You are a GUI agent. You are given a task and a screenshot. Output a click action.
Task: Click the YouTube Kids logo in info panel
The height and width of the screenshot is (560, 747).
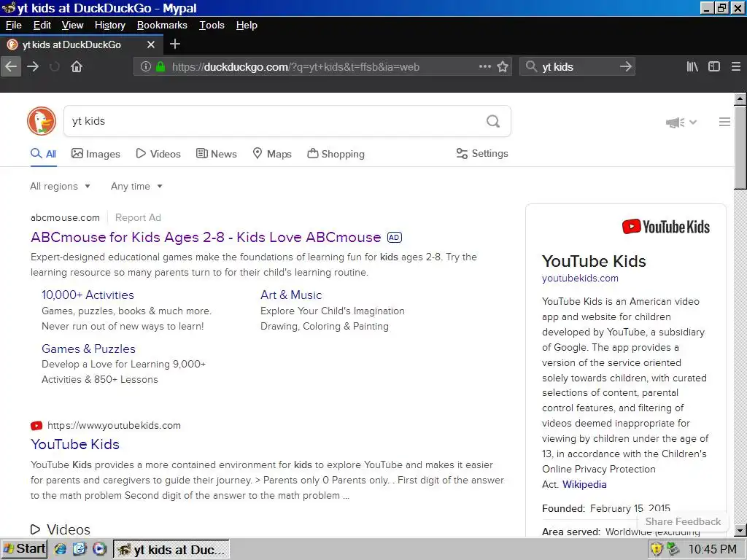665,227
